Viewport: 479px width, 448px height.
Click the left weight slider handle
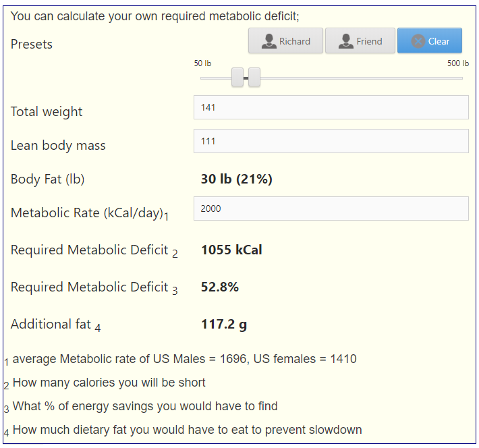tap(237, 77)
